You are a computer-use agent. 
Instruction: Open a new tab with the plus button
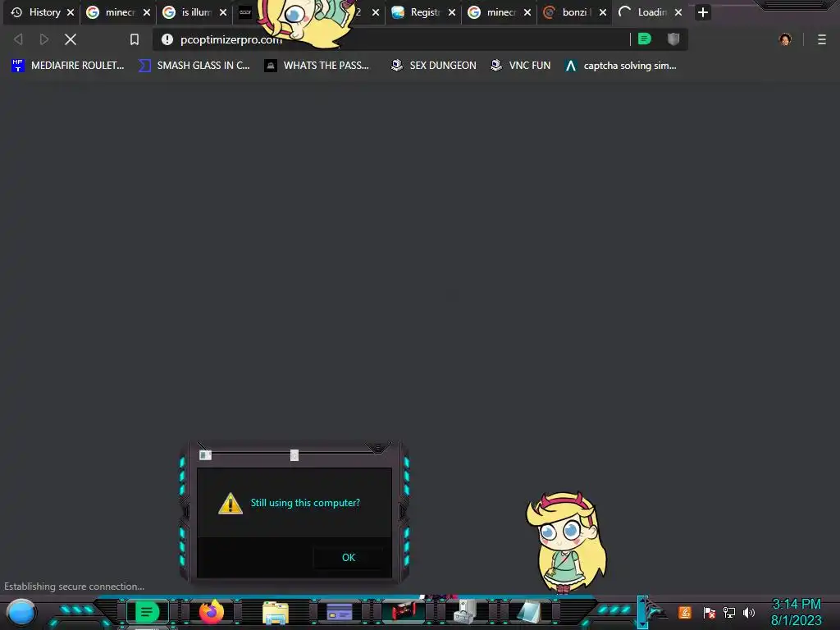tap(703, 11)
